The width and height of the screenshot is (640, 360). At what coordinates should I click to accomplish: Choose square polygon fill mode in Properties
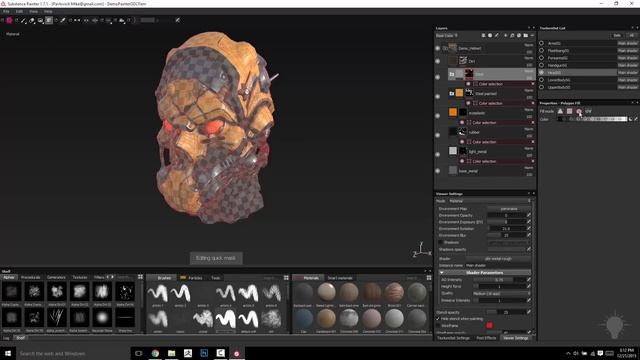(x=569, y=111)
